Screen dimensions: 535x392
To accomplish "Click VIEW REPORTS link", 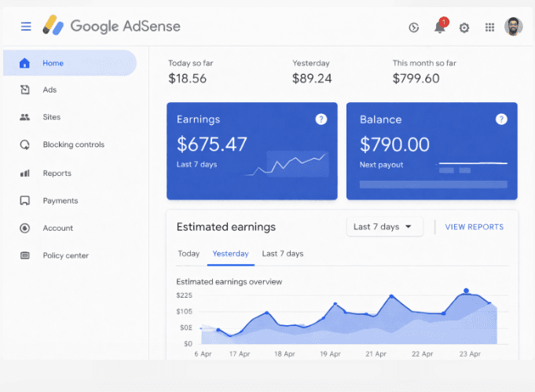I will [474, 227].
